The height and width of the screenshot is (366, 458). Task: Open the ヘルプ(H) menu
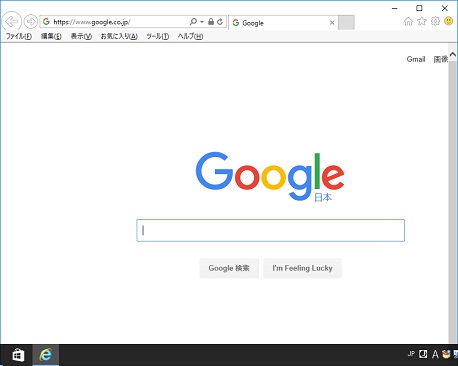pos(190,36)
